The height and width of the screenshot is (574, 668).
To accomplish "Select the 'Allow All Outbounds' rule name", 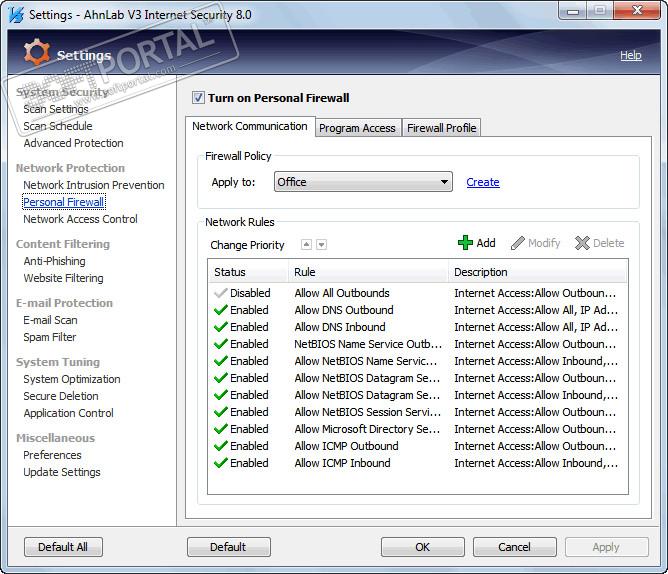I will 342,293.
